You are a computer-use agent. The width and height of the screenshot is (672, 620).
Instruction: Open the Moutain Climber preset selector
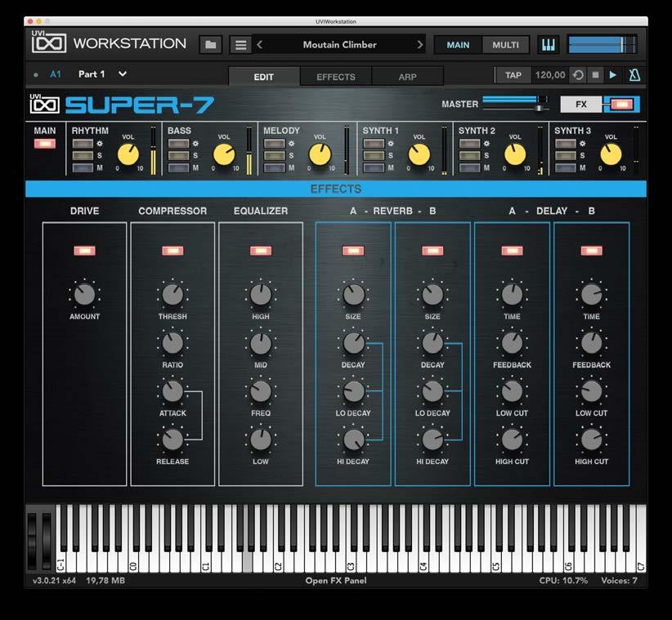[x=339, y=45]
